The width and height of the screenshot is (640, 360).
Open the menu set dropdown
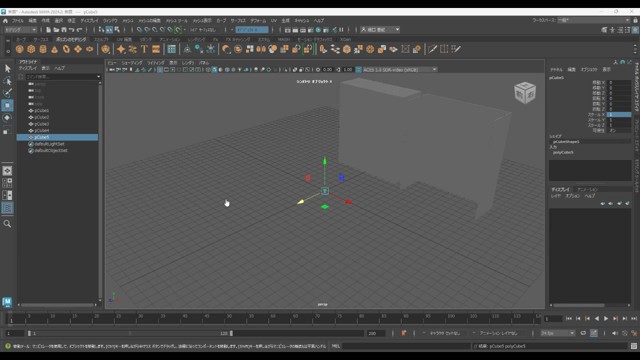point(20,30)
